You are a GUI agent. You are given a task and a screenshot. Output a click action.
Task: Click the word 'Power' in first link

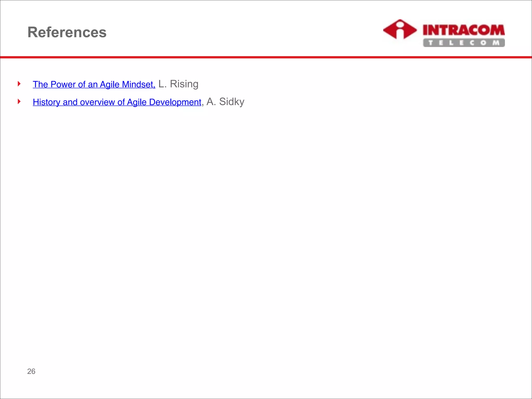(63, 84)
